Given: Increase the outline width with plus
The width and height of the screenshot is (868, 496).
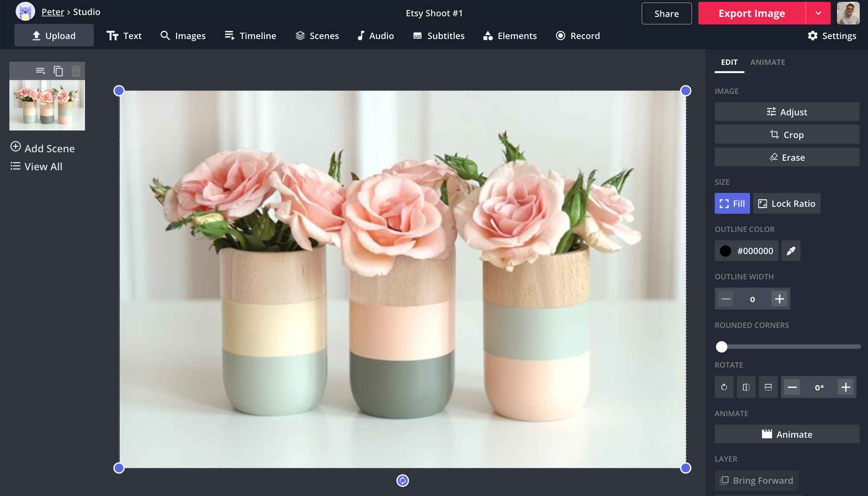Looking at the screenshot, I should tap(779, 299).
